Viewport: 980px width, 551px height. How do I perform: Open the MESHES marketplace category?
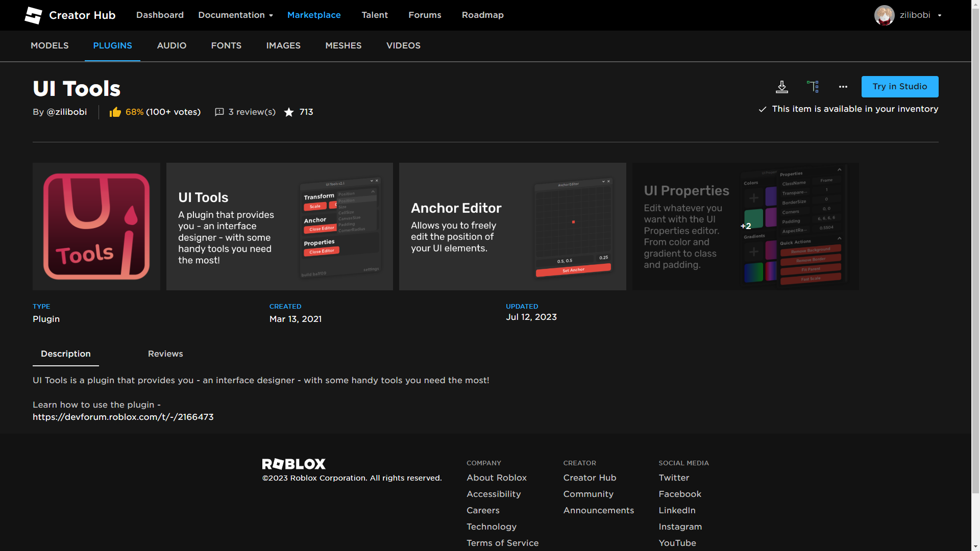(343, 45)
